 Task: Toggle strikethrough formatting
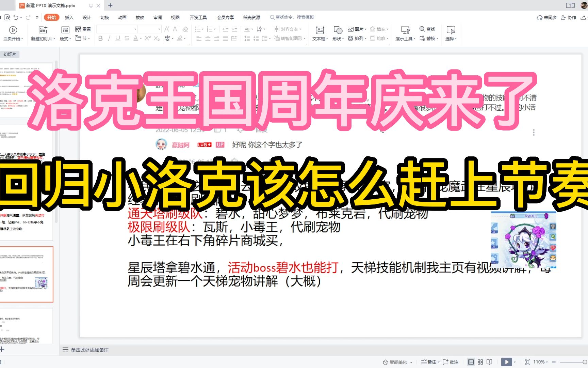tap(127, 39)
